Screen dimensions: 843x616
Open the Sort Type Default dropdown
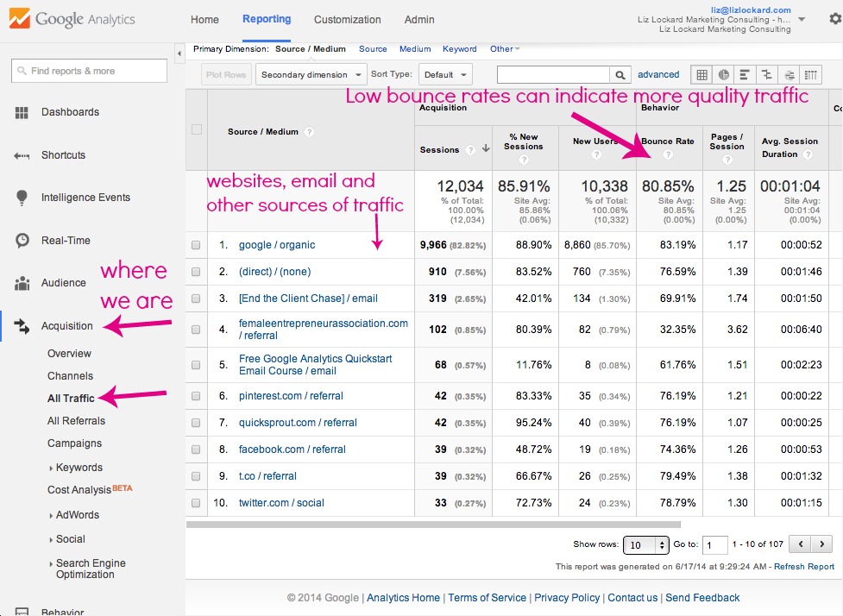(446, 75)
